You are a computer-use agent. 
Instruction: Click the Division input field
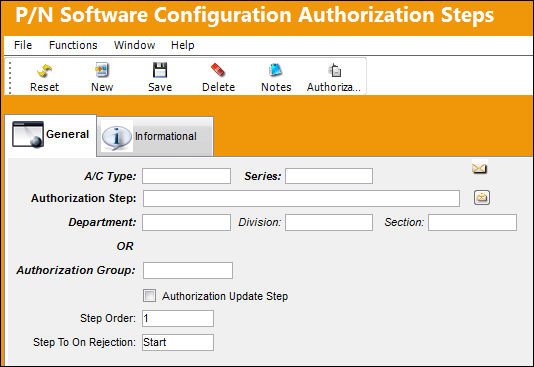(x=329, y=222)
